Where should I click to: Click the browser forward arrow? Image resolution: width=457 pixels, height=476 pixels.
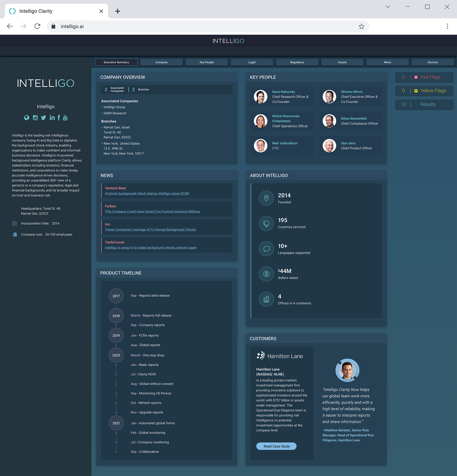(24, 26)
